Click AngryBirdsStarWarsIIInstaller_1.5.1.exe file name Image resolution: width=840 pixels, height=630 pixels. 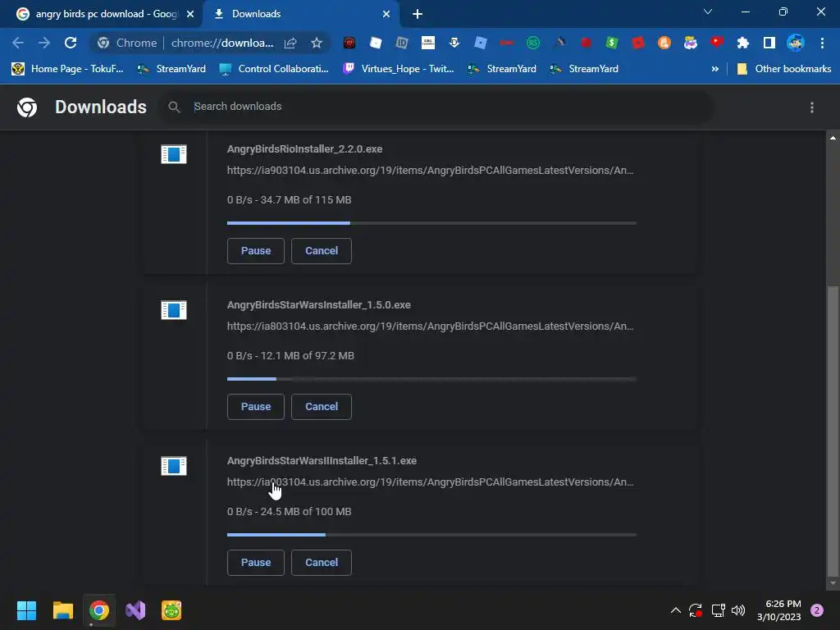click(322, 461)
